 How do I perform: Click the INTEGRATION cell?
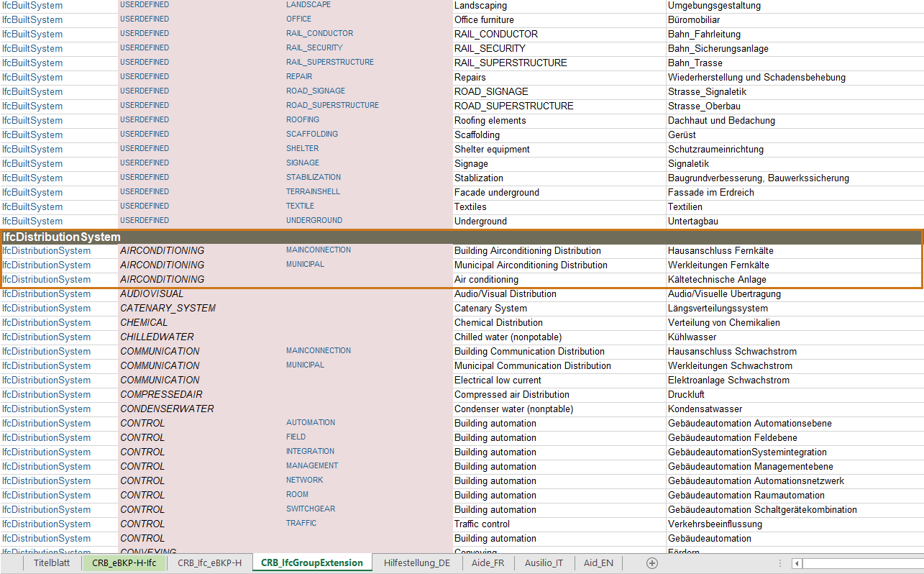[368, 452]
